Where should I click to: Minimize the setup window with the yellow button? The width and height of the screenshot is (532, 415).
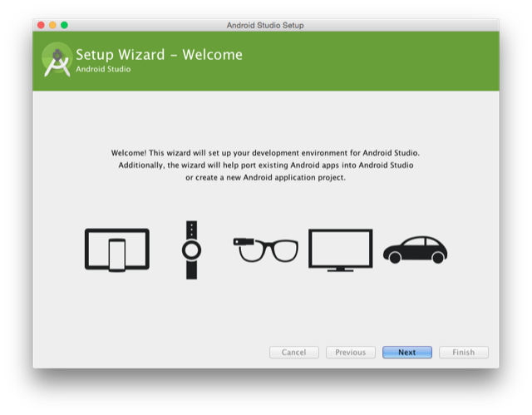point(52,25)
